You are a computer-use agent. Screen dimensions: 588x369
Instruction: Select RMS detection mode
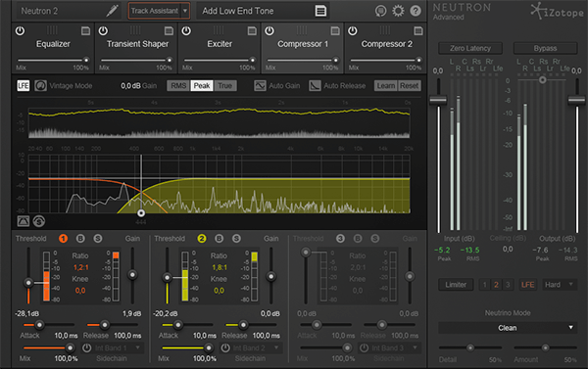click(178, 86)
